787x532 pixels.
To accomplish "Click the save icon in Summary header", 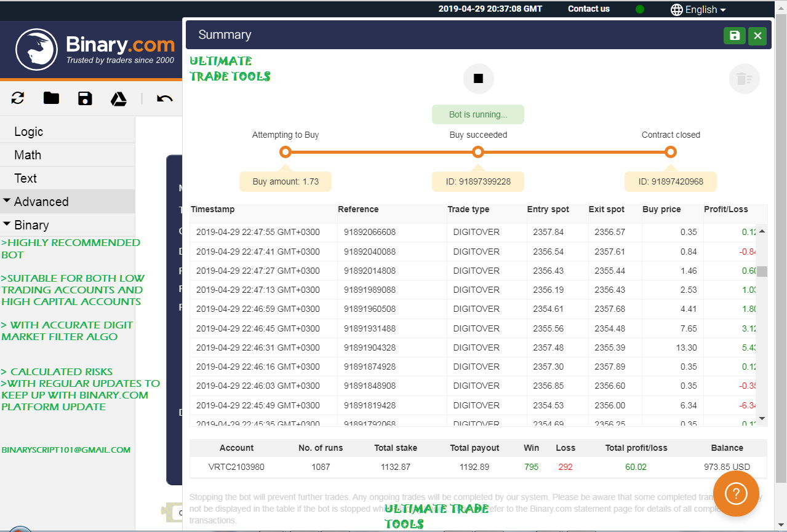I will (x=735, y=36).
